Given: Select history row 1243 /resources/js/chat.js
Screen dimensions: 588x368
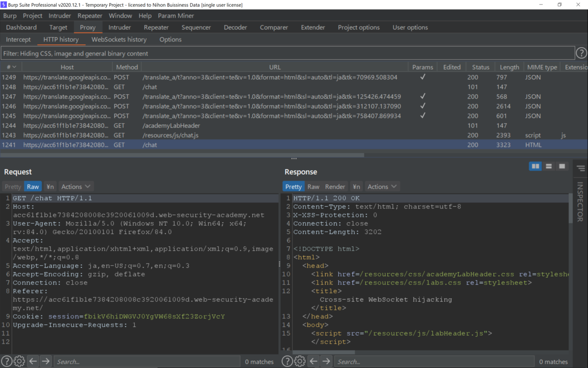Looking at the screenshot, I should pos(294,135).
